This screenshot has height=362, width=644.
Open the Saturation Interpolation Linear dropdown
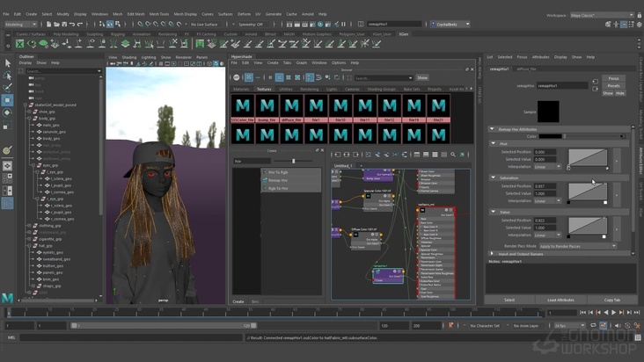click(547, 201)
